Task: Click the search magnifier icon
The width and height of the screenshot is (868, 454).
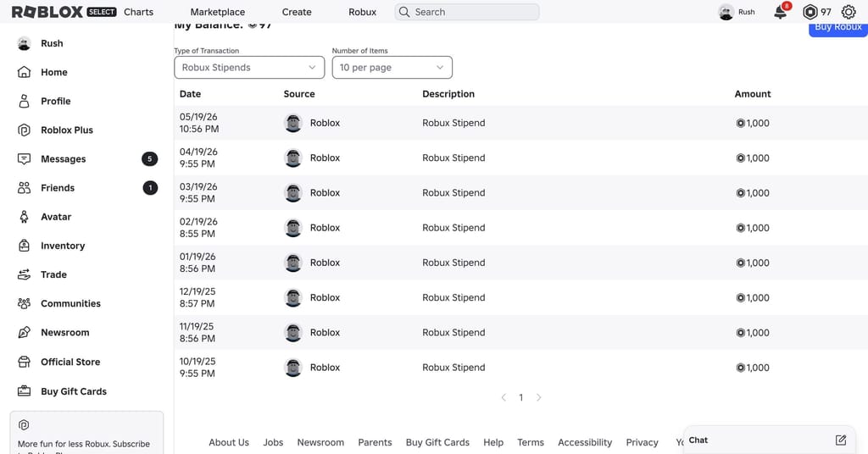Action: [x=404, y=12]
